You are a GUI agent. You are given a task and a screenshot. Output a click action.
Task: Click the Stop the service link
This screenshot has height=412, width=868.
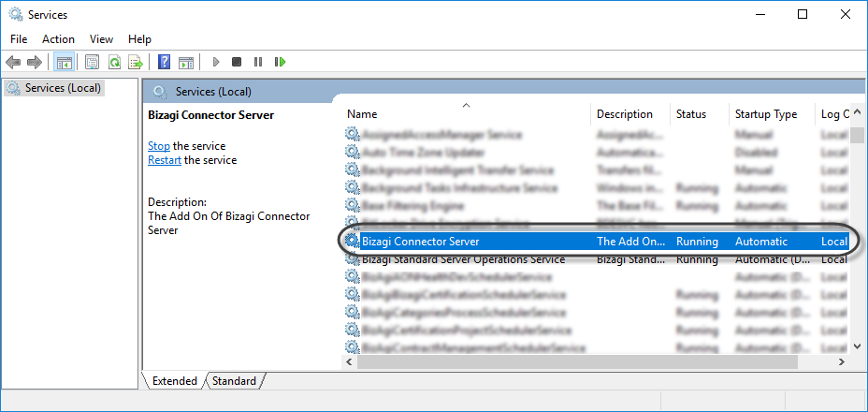(159, 146)
